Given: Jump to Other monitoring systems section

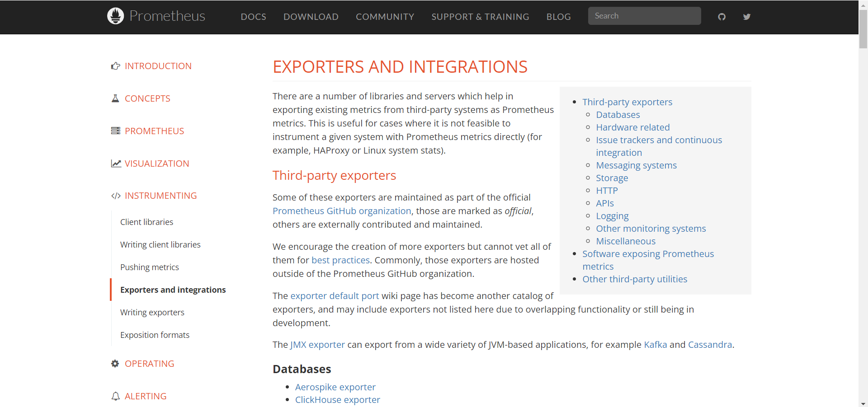Looking at the screenshot, I should (651, 229).
